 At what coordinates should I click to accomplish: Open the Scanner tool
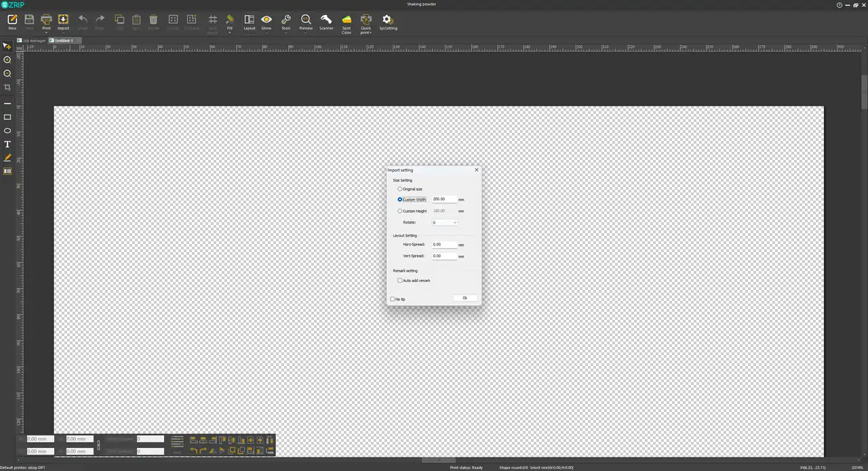326,22
